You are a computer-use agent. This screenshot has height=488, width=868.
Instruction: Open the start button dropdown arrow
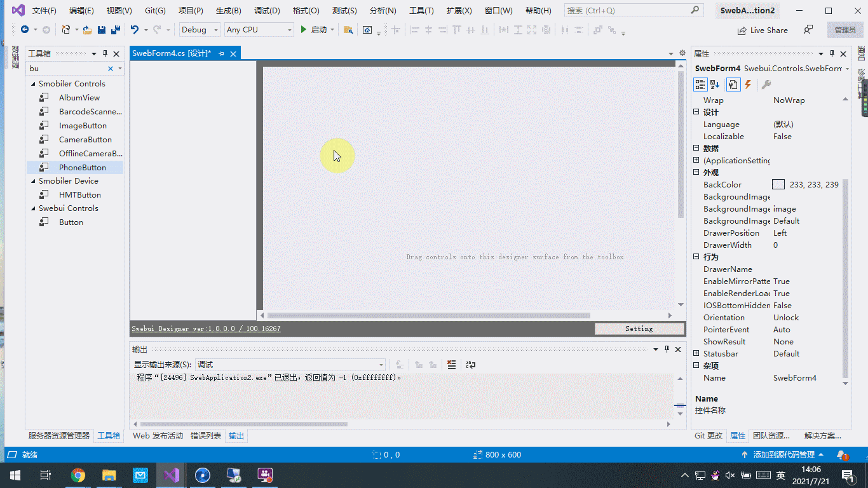tap(332, 30)
